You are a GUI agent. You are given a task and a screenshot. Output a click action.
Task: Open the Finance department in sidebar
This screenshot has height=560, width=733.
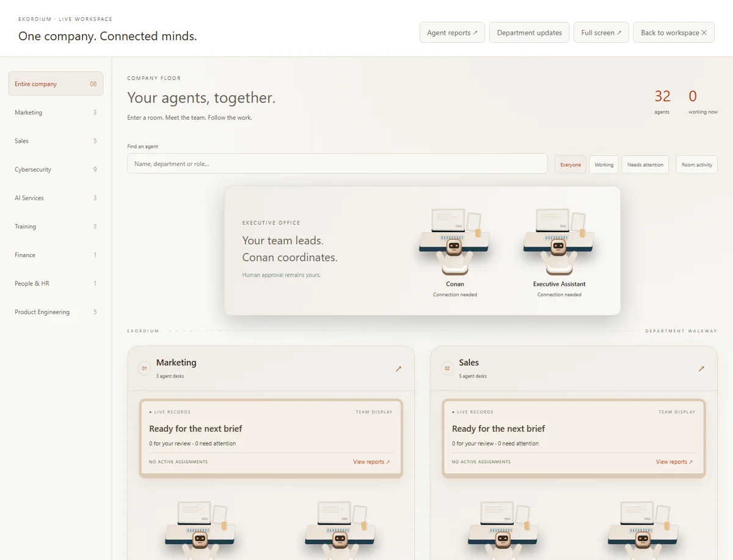[56, 255]
